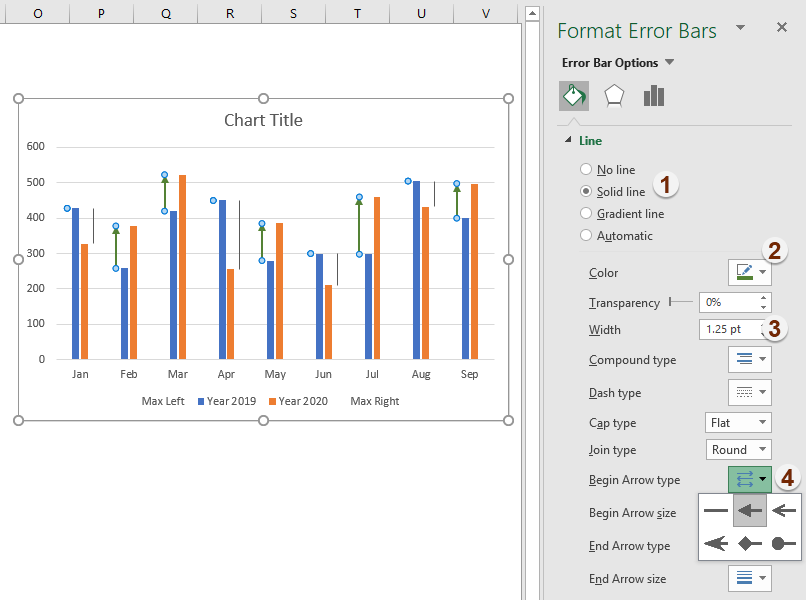
Task: Collapse the Line section
Action: pyautogui.click(x=567, y=140)
